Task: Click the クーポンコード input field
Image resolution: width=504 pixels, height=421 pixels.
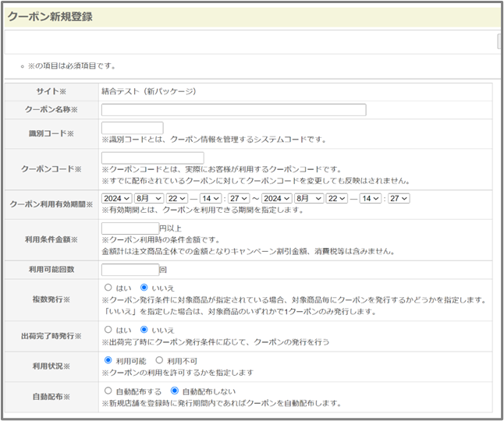Action: (x=152, y=158)
